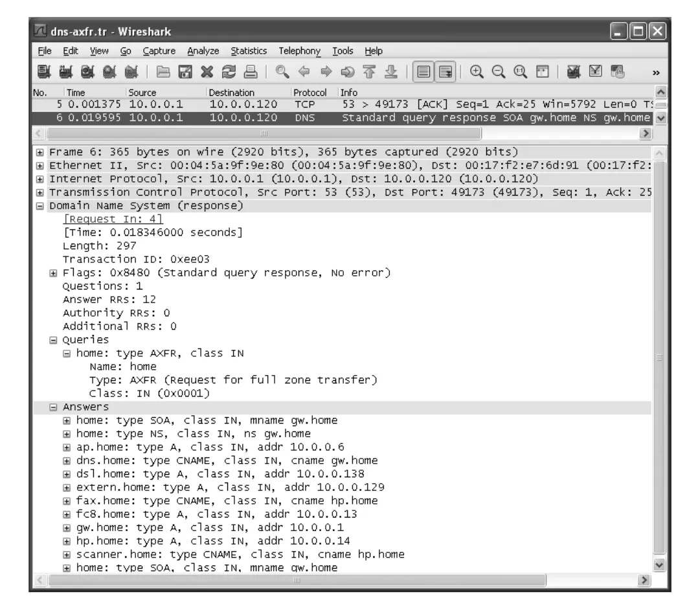Expand the Ethernet II tree node
The width and height of the screenshot is (700, 603).
coord(40,166)
